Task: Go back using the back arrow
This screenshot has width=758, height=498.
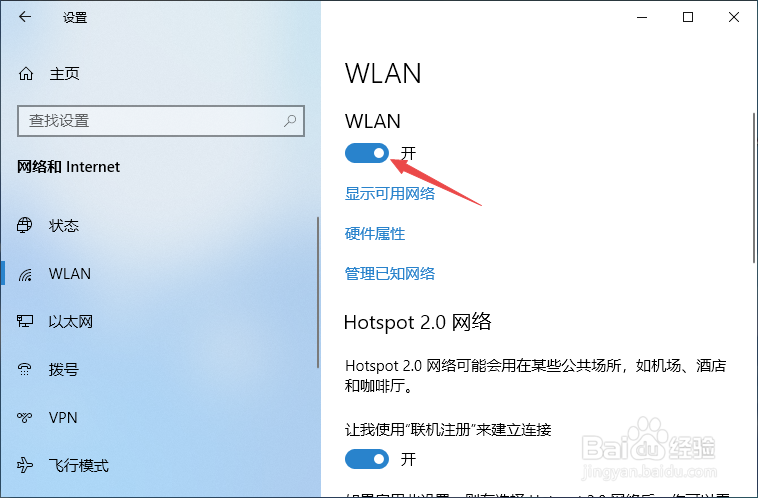Action: tap(25, 17)
